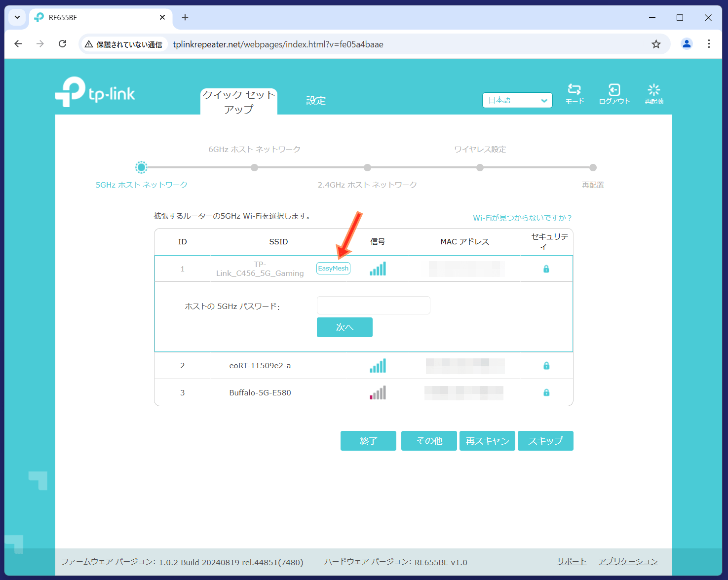Click the lock icon for Buffalo-5G-E580
The width and height of the screenshot is (728, 580).
click(546, 392)
